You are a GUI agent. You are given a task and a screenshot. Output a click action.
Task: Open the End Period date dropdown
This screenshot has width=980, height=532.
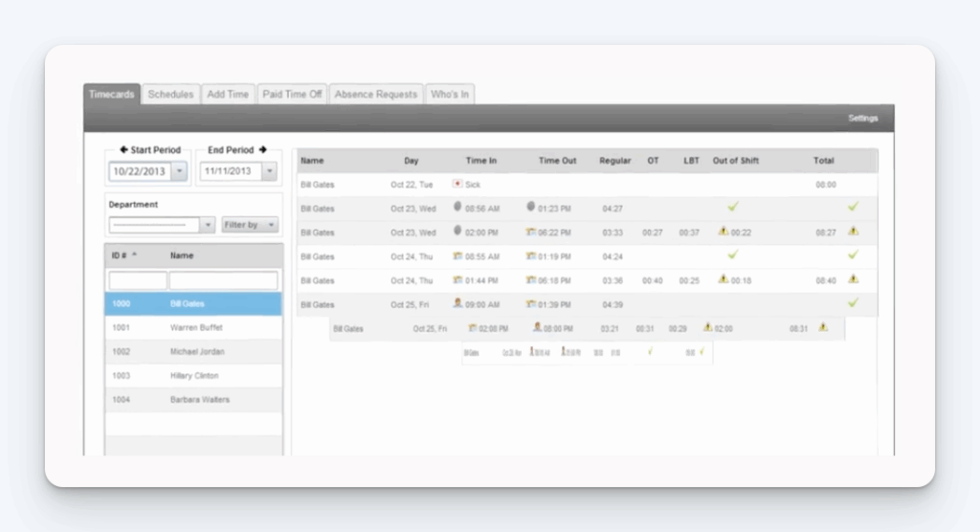click(x=269, y=171)
